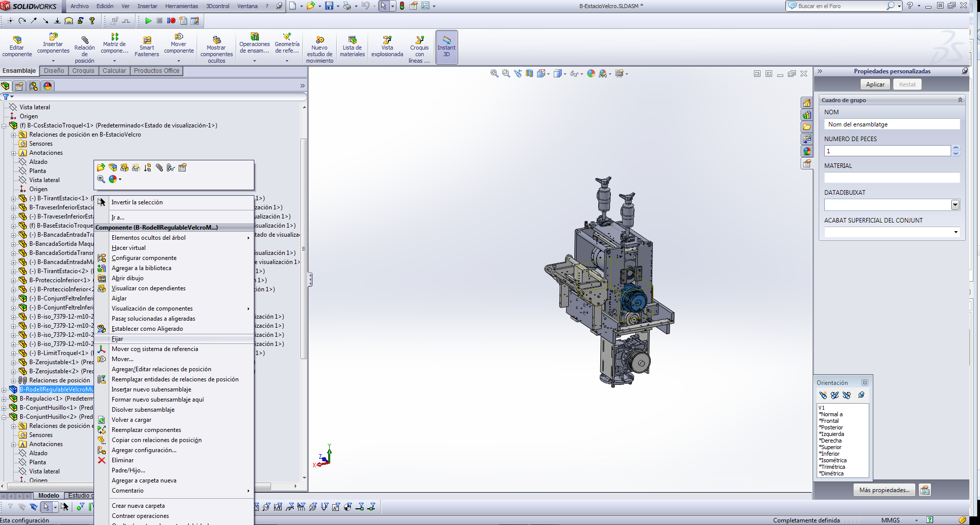Image resolution: width=980 pixels, height=525 pixels.
Task: Select Relación de posición tool
Action: coord(84,50)
